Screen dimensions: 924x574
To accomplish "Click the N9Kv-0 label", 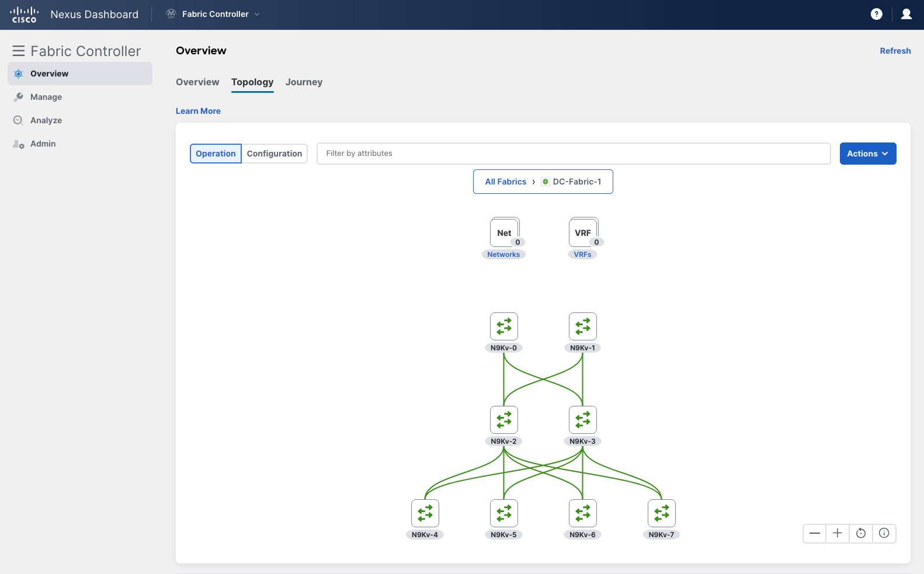I will tap(503, 348).
